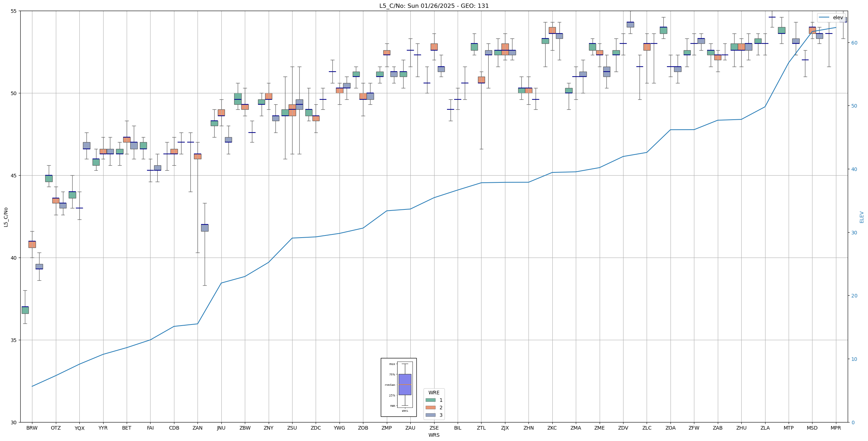Click the 55 tick on left axis
The width and height of the screenshot is (868, 441).
(x=14, y=11)
